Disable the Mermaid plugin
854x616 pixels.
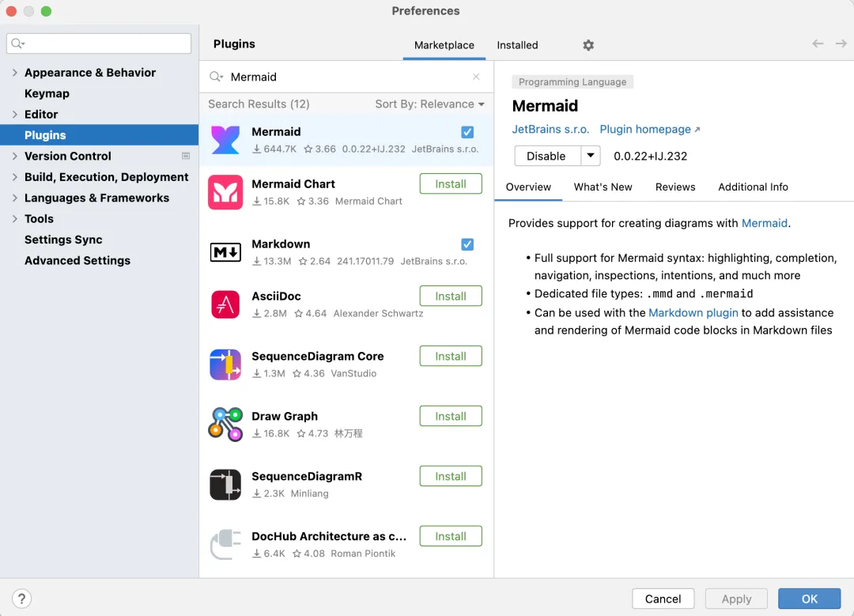pyautogui.click(x=547, y=156)
